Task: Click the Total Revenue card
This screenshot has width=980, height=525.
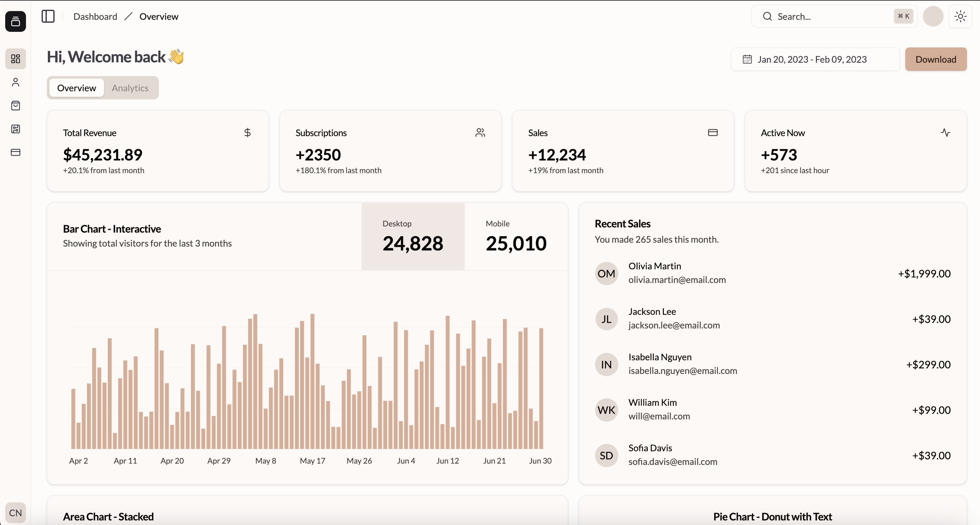Action: (158, 151)
